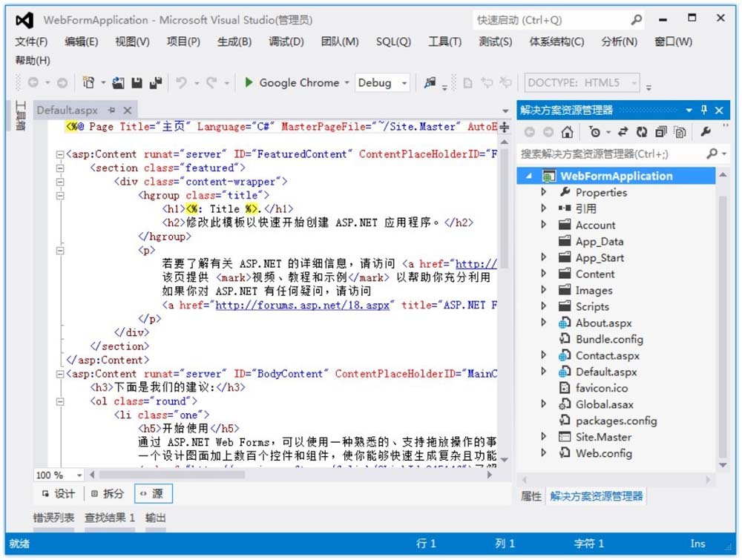Viewport: 742px width, 560px height.
Task: Click the quick launch search magnifier icon
Action: tap(637, 20)
